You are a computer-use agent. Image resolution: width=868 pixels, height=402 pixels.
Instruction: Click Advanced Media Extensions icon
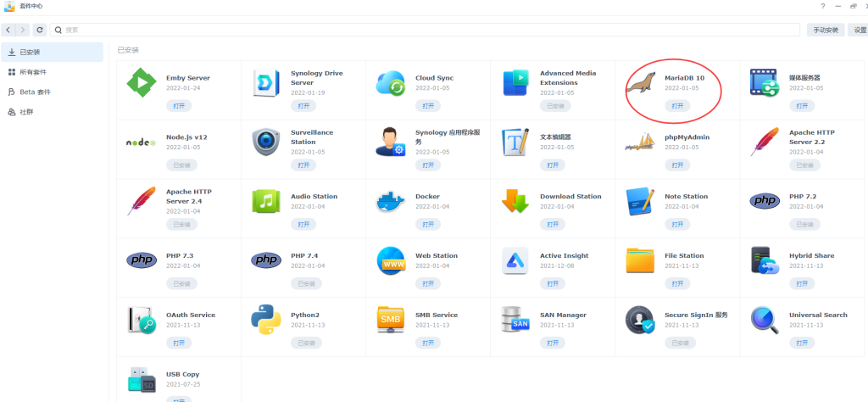(516, 83)
